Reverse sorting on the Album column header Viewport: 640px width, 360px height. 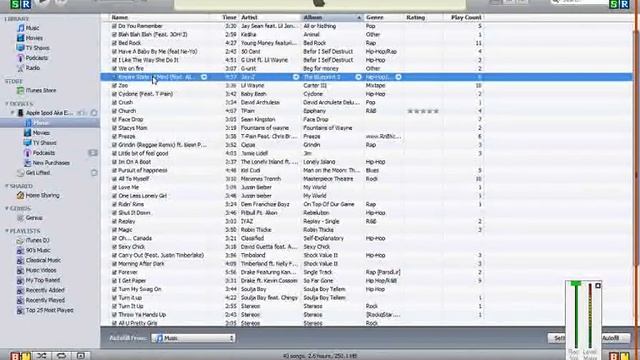pos(332,18)
